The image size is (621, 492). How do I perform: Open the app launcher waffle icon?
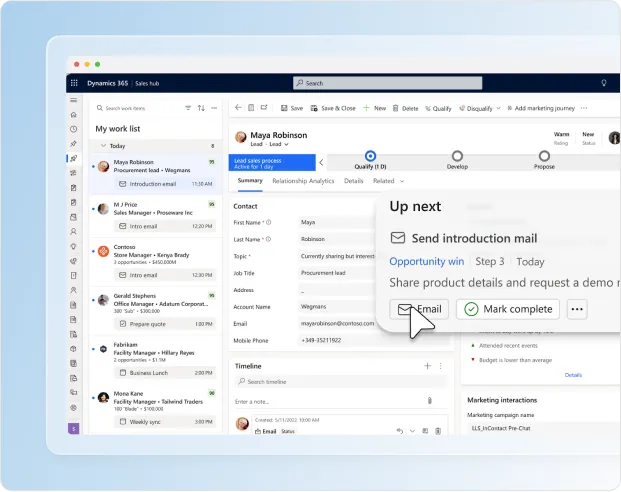pos(74,83)
